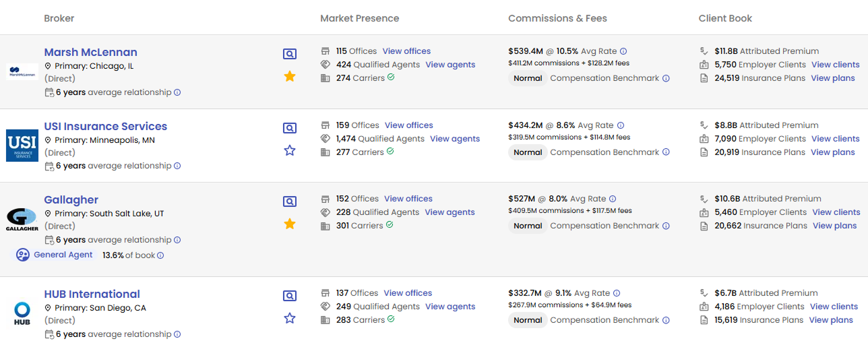Click info icon next to Marsh McLennan Avg Rate
868x345 pixels.
[623, 51]
